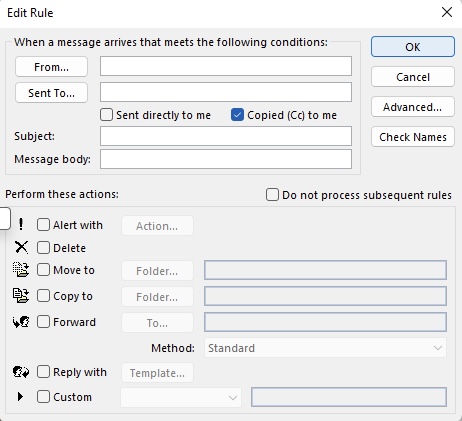Click the Custom action triangle icon
462x421 pixels.
[20, 397]
